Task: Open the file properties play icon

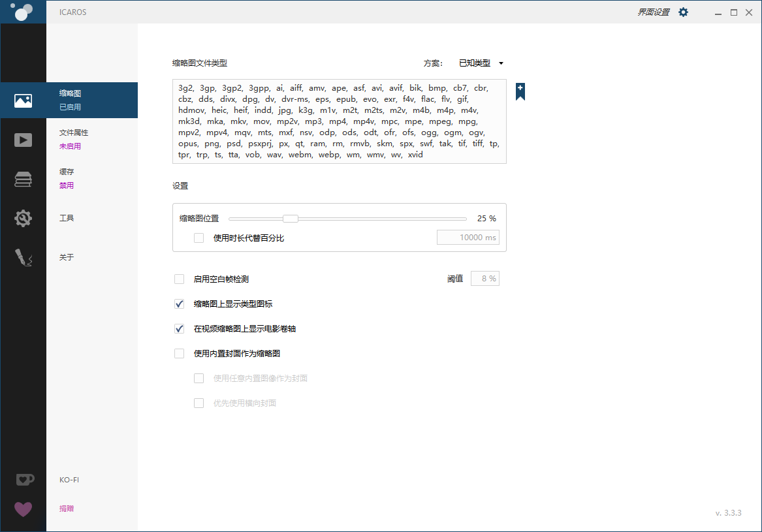Action: (x=23, y=140)
